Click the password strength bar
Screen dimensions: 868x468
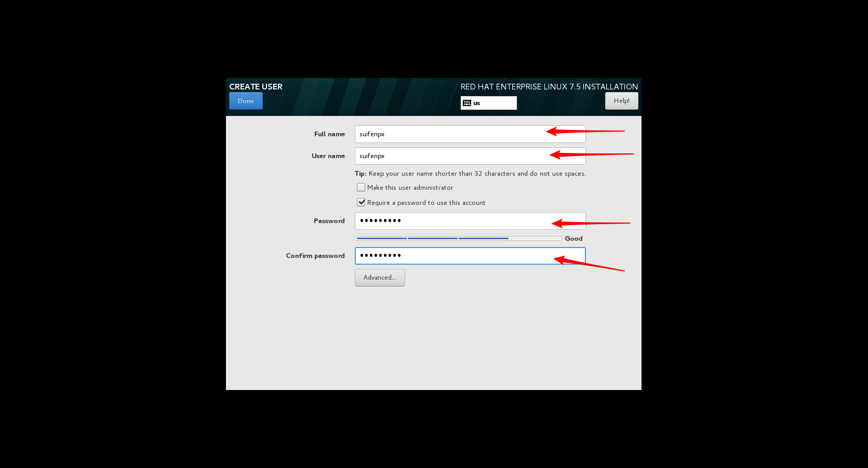(458, 239)
